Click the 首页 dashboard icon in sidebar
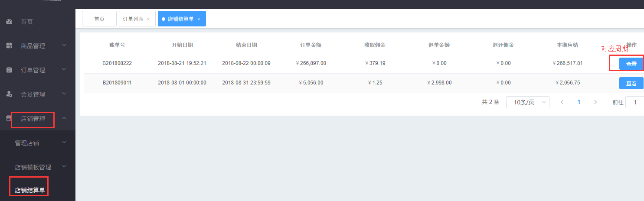644x201 pixels. point(9,22)
